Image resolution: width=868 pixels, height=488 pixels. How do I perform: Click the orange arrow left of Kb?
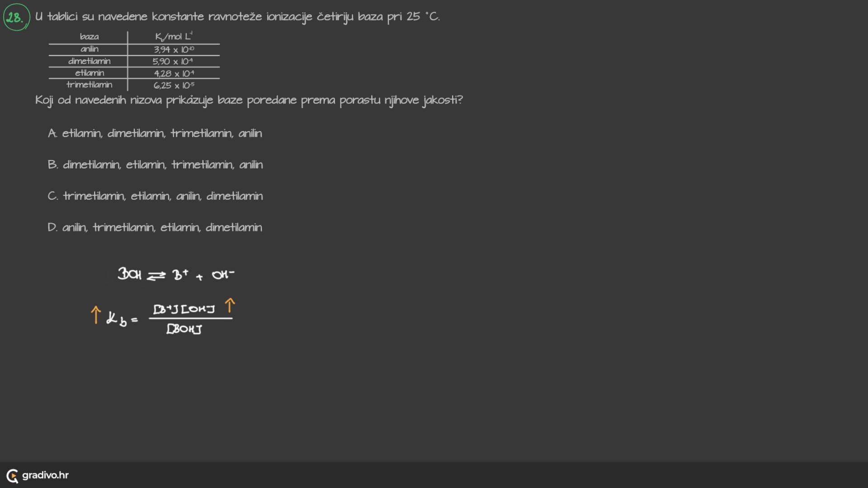(x=95, y=314)
